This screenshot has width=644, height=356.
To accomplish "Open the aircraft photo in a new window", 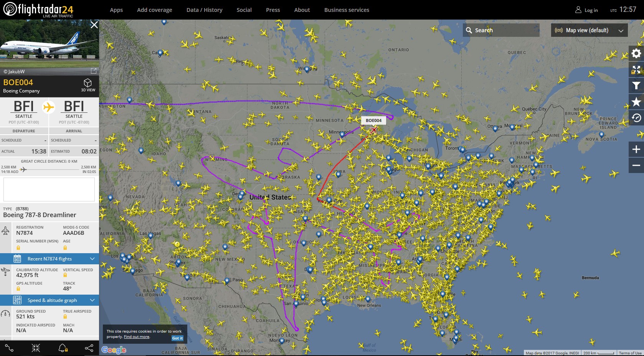I will [x=93, y=71].
